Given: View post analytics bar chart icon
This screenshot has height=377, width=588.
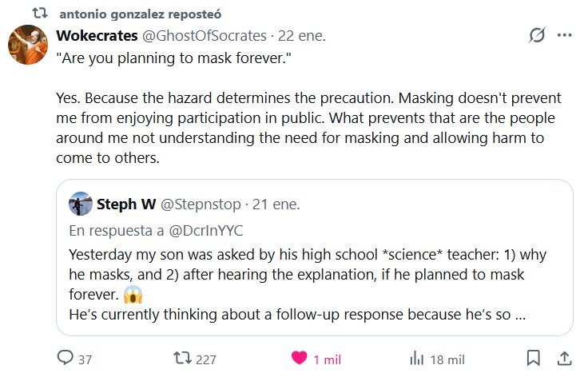Looking at the screenshot, I should pyautogui.click(x=417, y=359).
